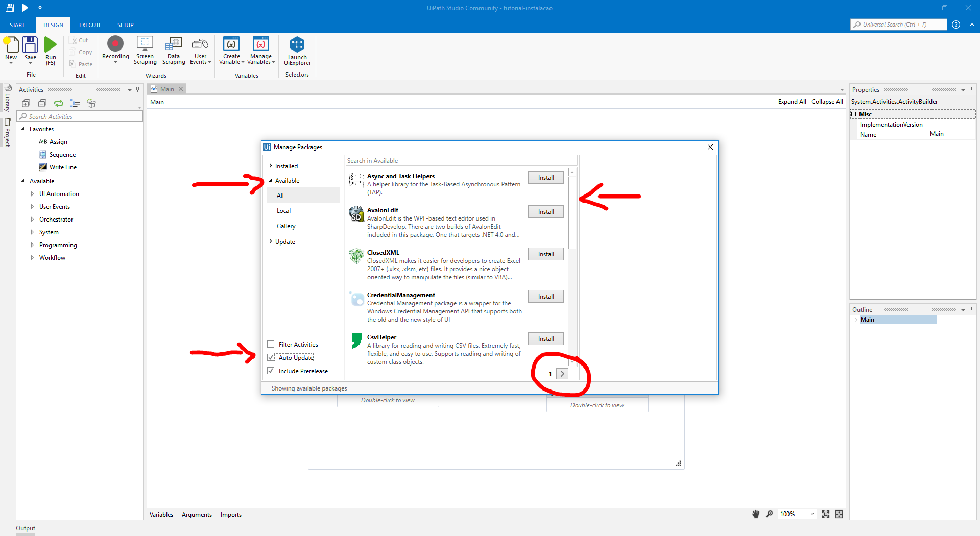Install the ClosedXML package
Screen dimensions: 980x536
(546, 254)
